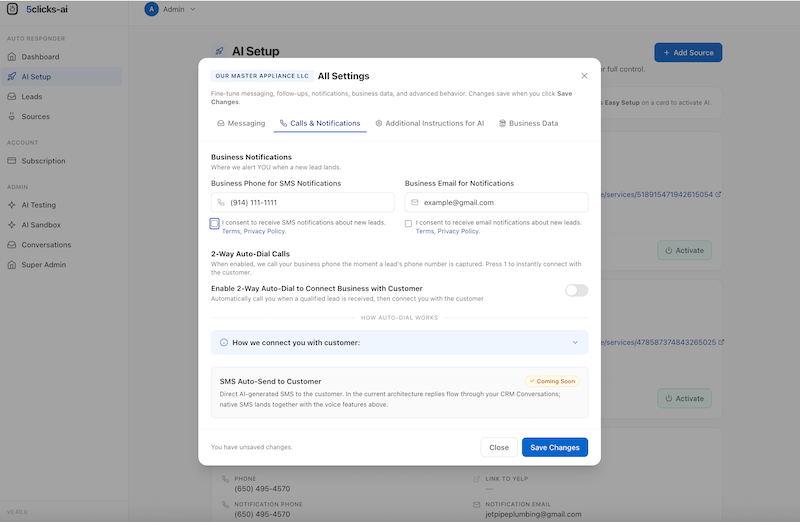Viewport: 800px width, 522px height.
Task: Close the All Settings dialog with X
Action: (x=584, y=76)
